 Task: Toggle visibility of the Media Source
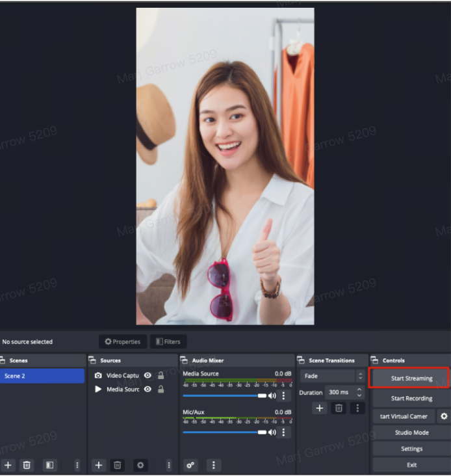point(148,389)
